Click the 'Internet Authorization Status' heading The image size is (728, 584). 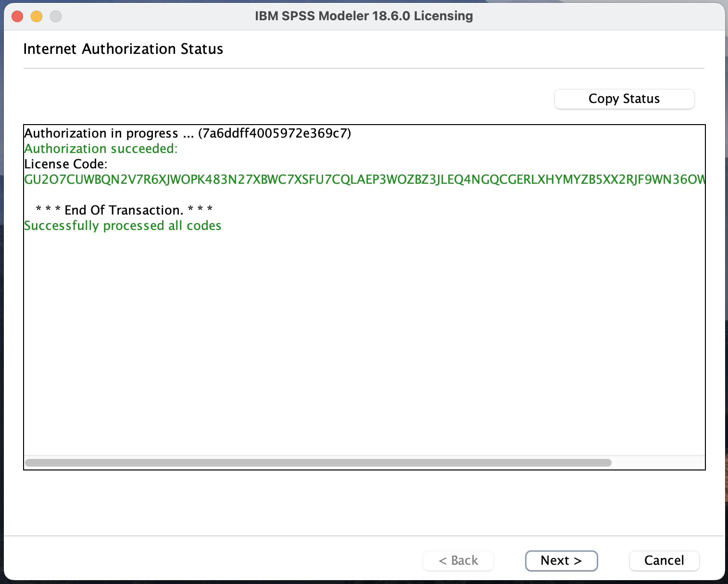click(123, 49)
